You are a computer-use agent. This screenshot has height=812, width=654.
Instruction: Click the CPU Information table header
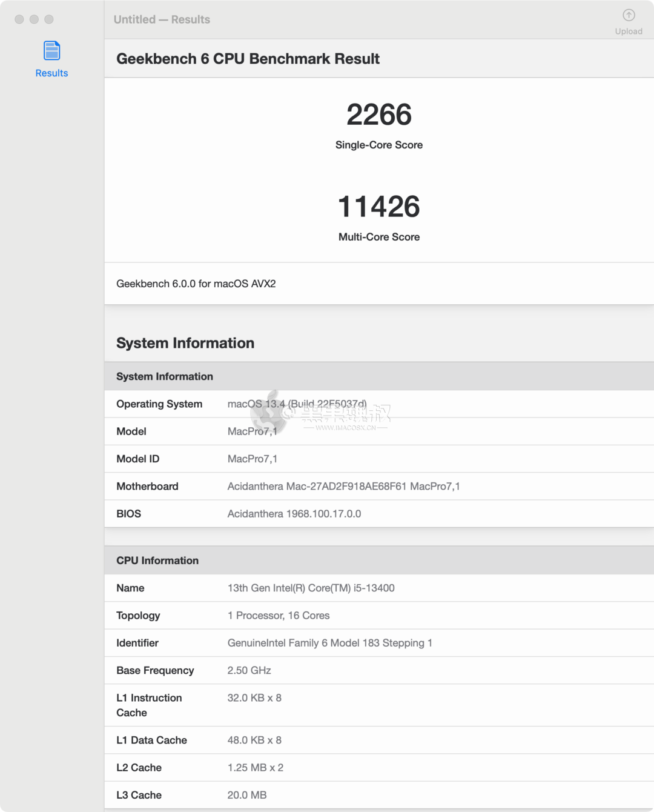point(379,561)
